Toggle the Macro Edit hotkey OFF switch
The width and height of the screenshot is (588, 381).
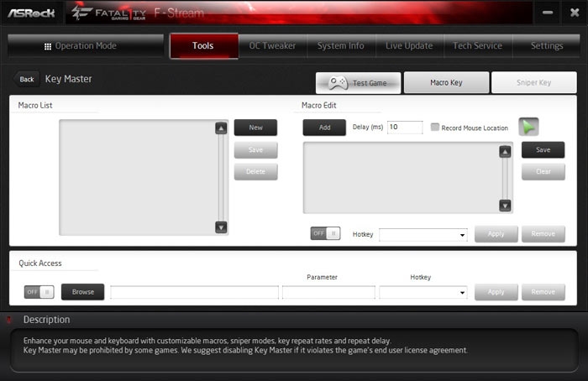pos(325,233)
